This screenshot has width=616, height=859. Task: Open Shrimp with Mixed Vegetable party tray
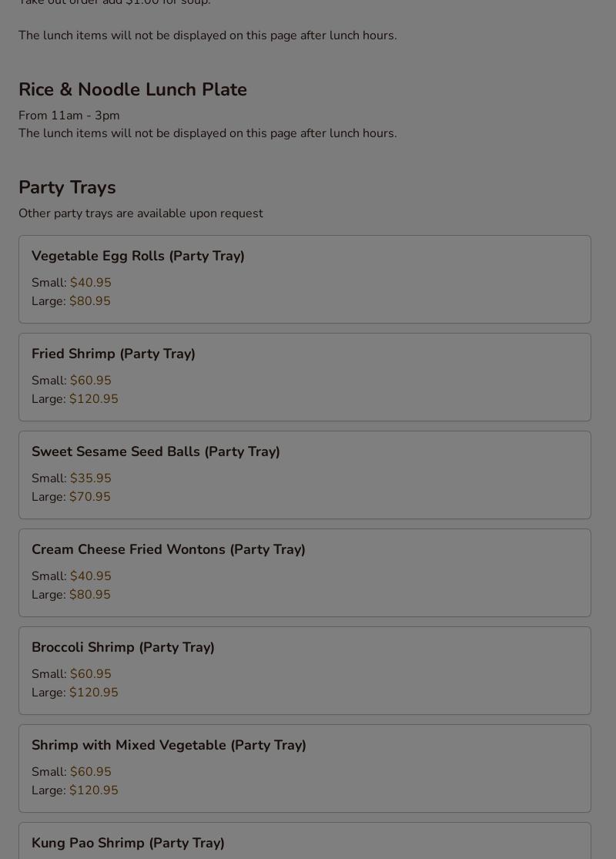[x=169, y=745]
